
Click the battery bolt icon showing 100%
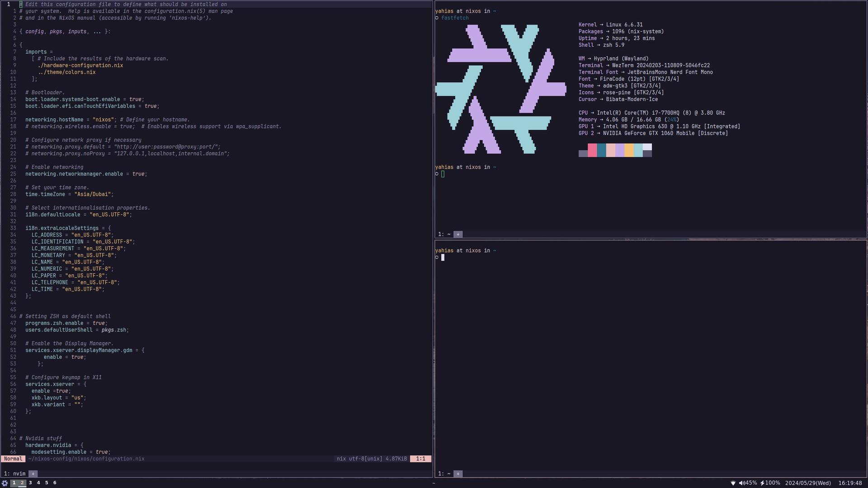pyautogui.click(x=762, y=483)
